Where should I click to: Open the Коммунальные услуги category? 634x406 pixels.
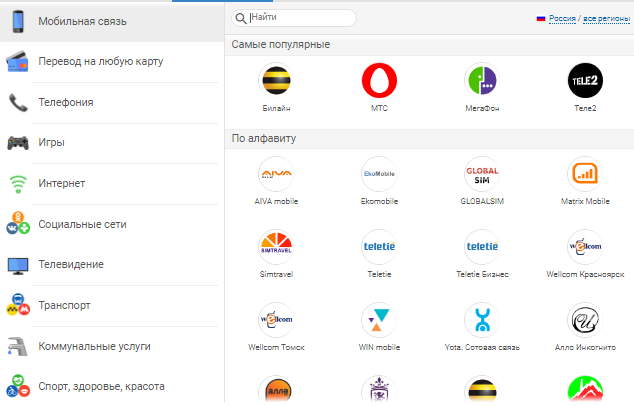112,347
